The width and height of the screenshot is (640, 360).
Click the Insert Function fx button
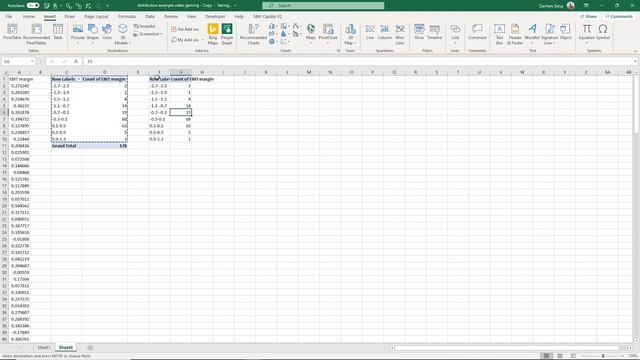click(76, 61)
